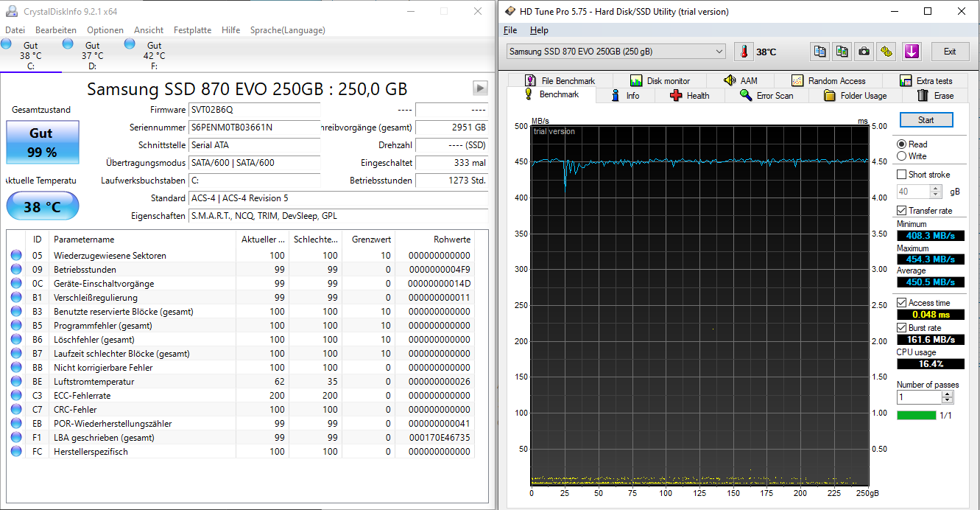Click copy screenshot to clipboard icon in HD Tune

click(842, 52)
